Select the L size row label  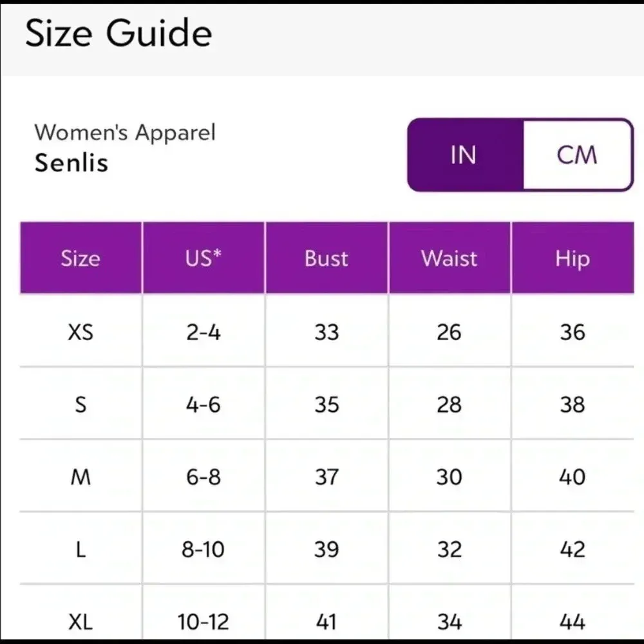(x=80, y=549)
